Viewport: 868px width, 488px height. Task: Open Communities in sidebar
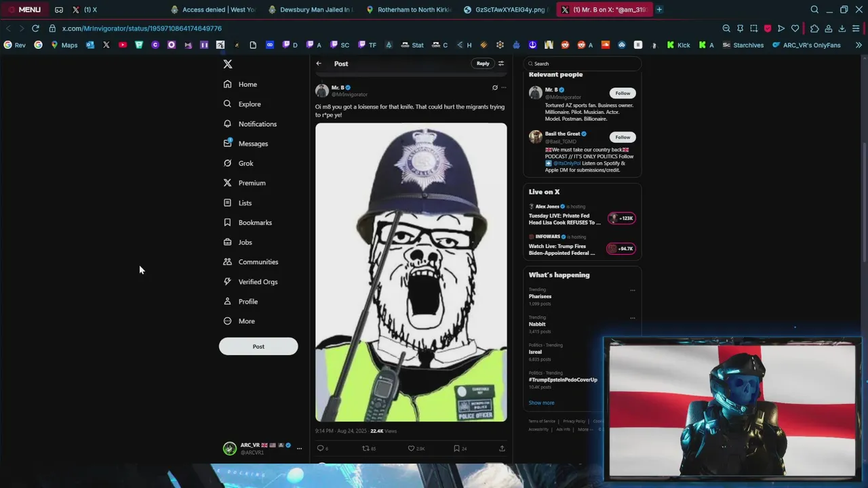click(x=251, y=262)
